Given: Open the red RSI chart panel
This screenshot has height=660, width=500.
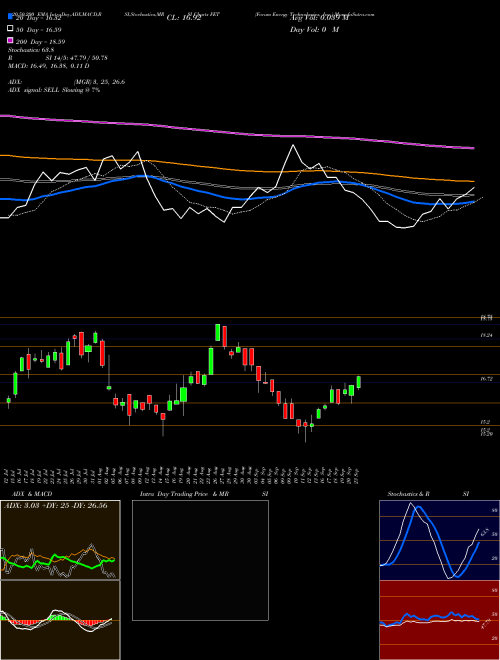Looking at the screenshot, I should click(x=439, y=620).
